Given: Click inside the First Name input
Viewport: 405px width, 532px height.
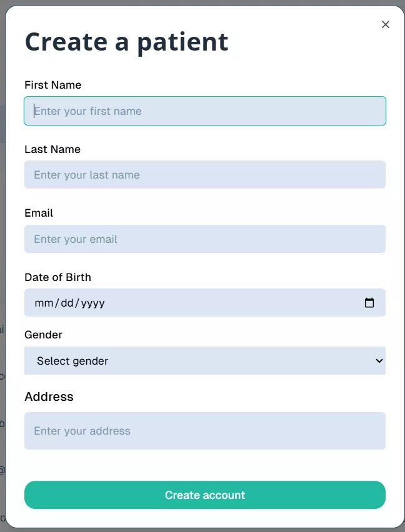Looking at the screenshot, I should pyautogui.click(x=205, y=111).
